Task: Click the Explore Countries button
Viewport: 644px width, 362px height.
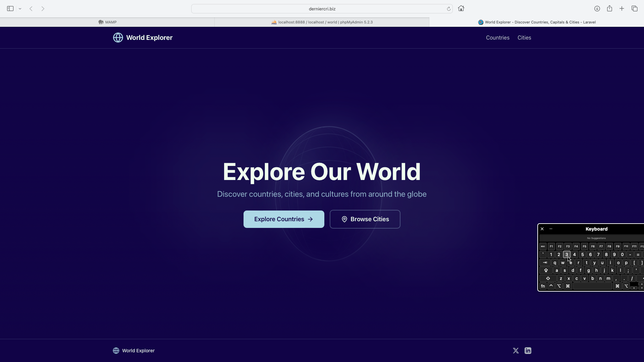Action: [x=284, y=219]
